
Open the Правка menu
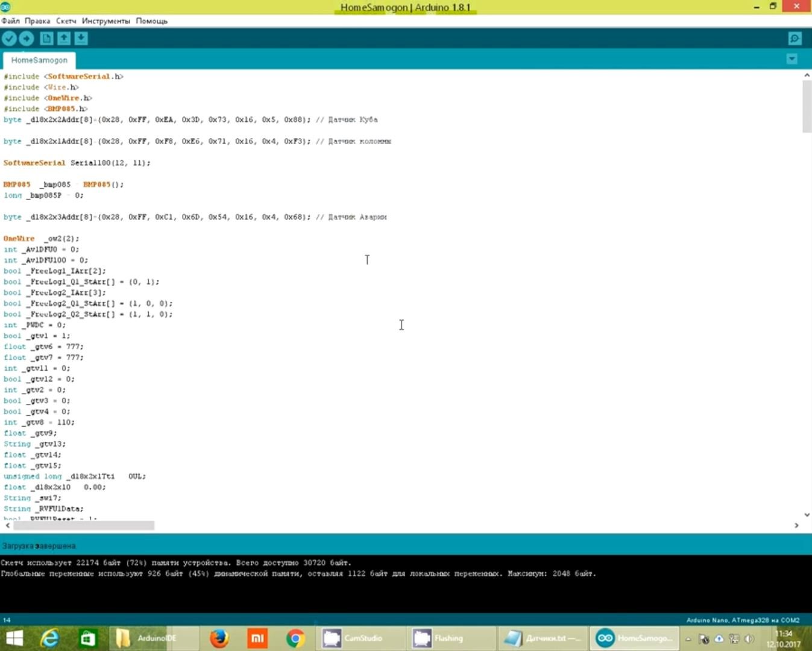[37, 20]
